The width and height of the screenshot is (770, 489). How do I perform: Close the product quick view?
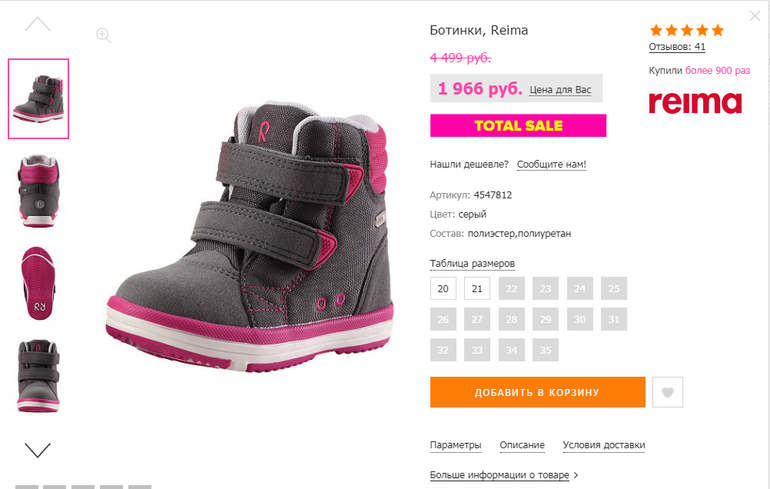(755, 16)
